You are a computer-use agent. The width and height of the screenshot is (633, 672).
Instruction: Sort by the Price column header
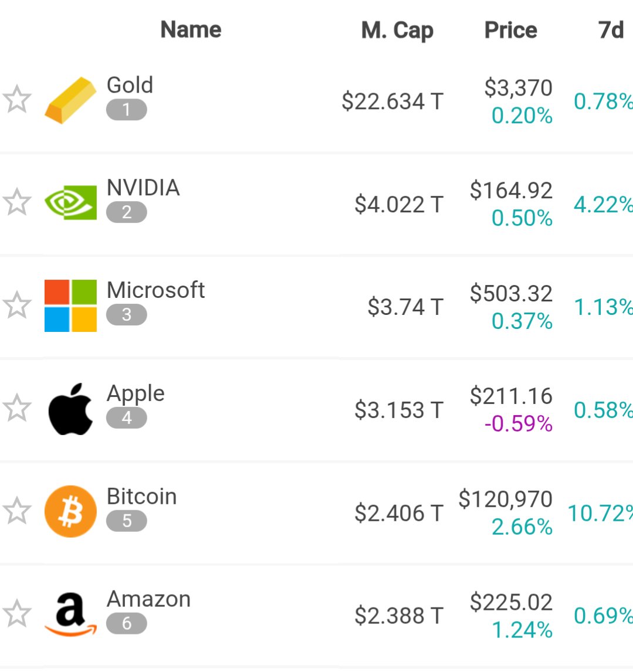511,30
